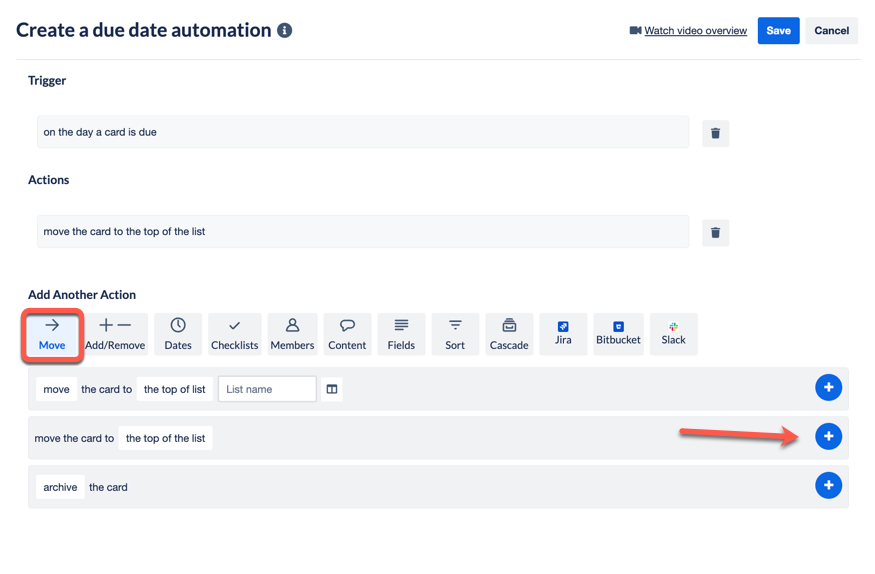Add the move to top of list action
This screenshot has width=875, height=574.
(828, 436)
